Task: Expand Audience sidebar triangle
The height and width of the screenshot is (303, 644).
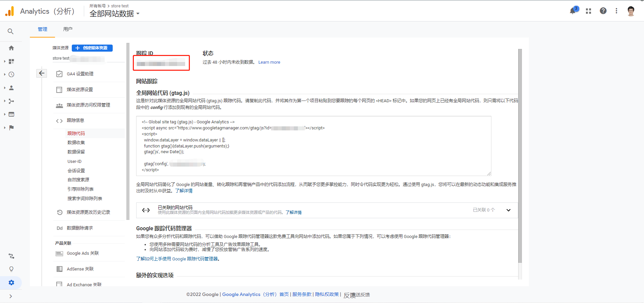Action: click(5, 88)
